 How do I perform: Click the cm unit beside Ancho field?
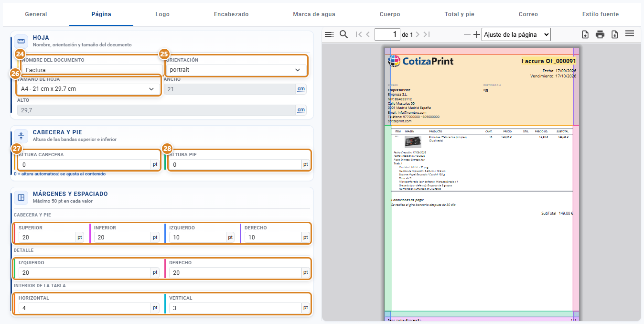(301, 89)
